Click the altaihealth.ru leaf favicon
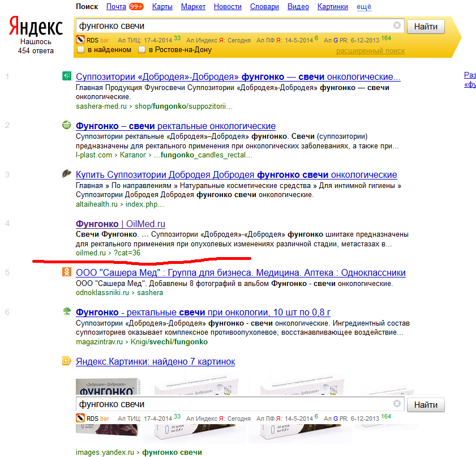The image size is (476, 457). tap(66, 174)
